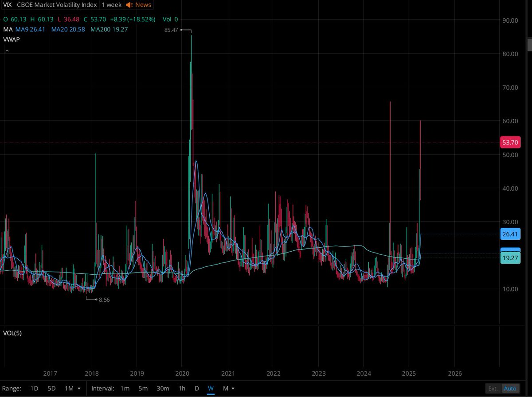Screen dimensions: 532x397
Task: Click the VIX ticker symbol
Action: [7, 5]
